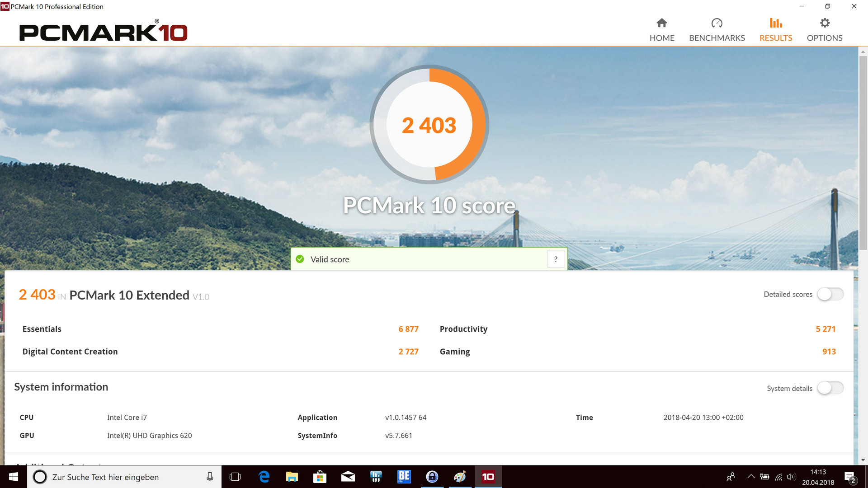This screenshot has width=868, height=488.
Task: Click the Cortana circle icon
Action: tap(40, 477)
